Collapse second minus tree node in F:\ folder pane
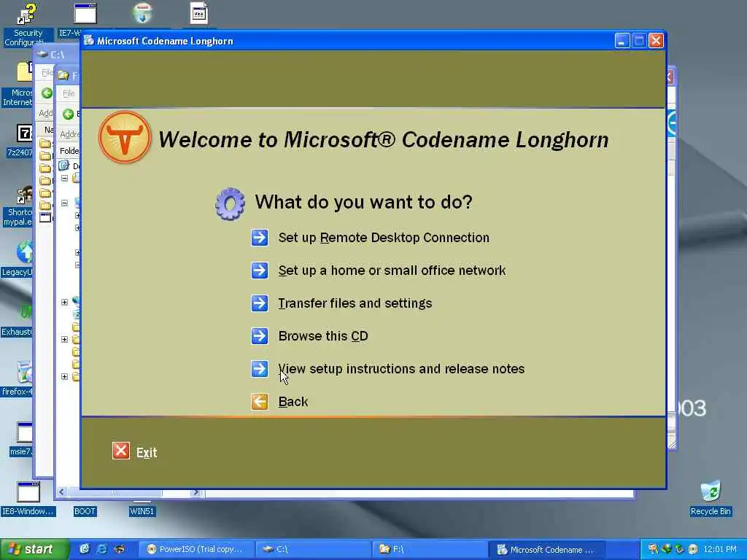The image size is (747, 560). (x=64, y=203)
